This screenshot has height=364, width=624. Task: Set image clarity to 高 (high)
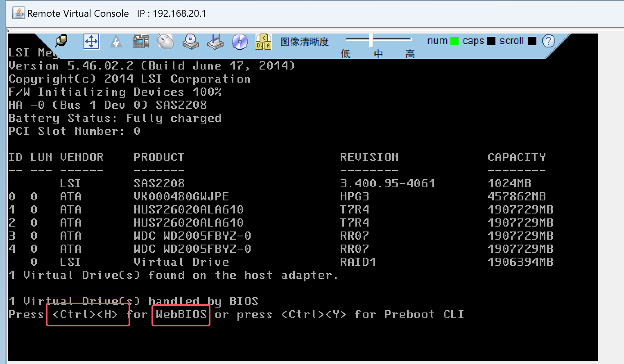tap(410, 54)
